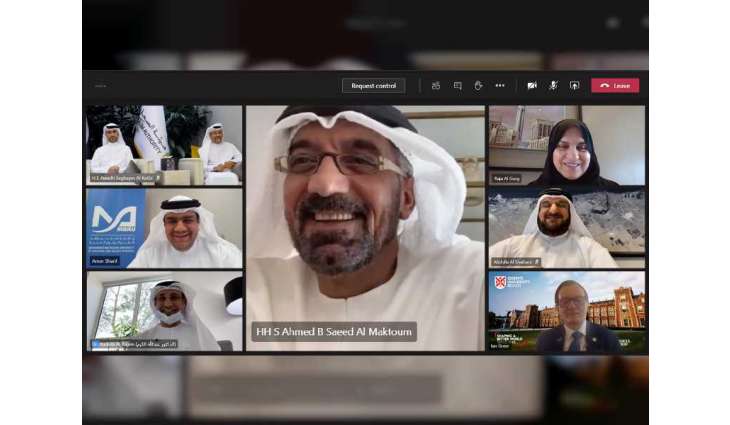Select the large center speaker video tile

[365, 228]
